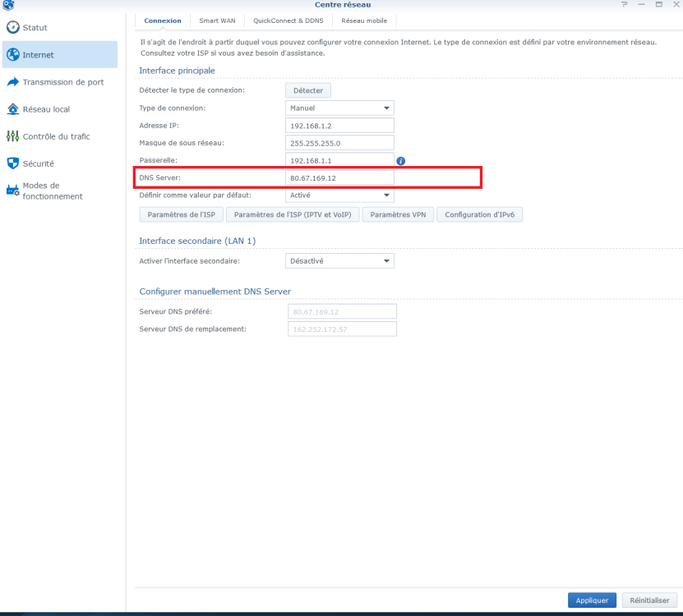The height and width of the screenshot is (616, 683).
Task: Open Contrôle du trafic sliders icon
Action: (12, 136)
